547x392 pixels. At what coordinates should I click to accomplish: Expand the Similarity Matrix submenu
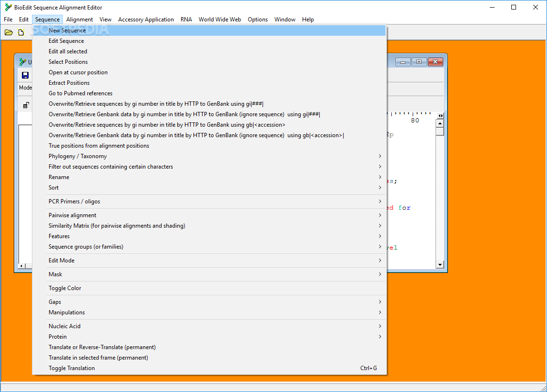tap(209, 226)
